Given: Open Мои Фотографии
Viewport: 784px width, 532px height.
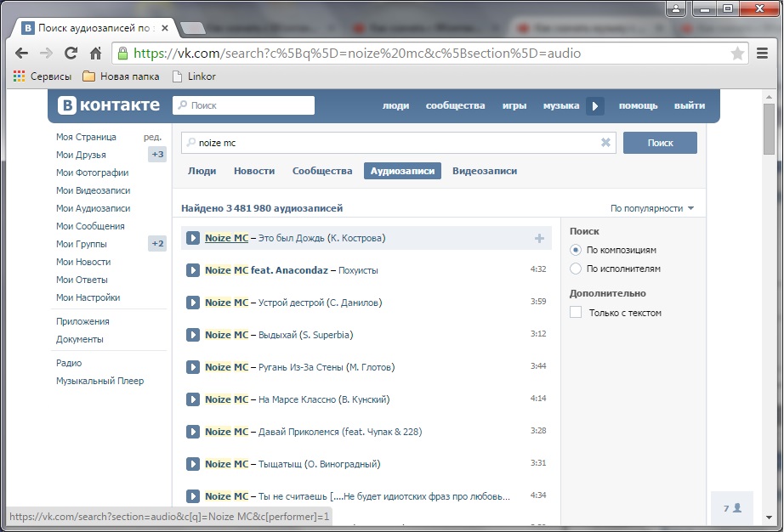Looking at the screenshot, I should coord(93,173).
